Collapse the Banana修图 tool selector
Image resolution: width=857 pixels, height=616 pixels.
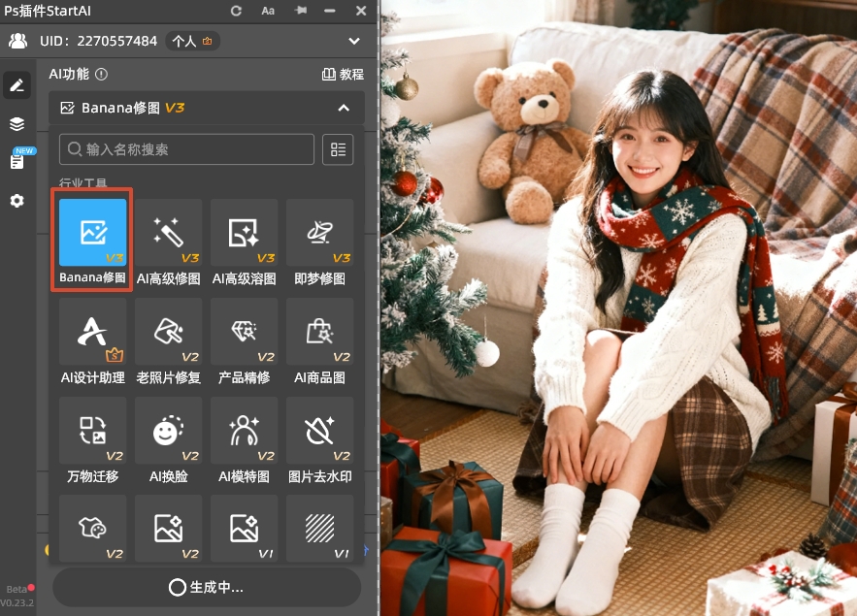click(343, 108)
